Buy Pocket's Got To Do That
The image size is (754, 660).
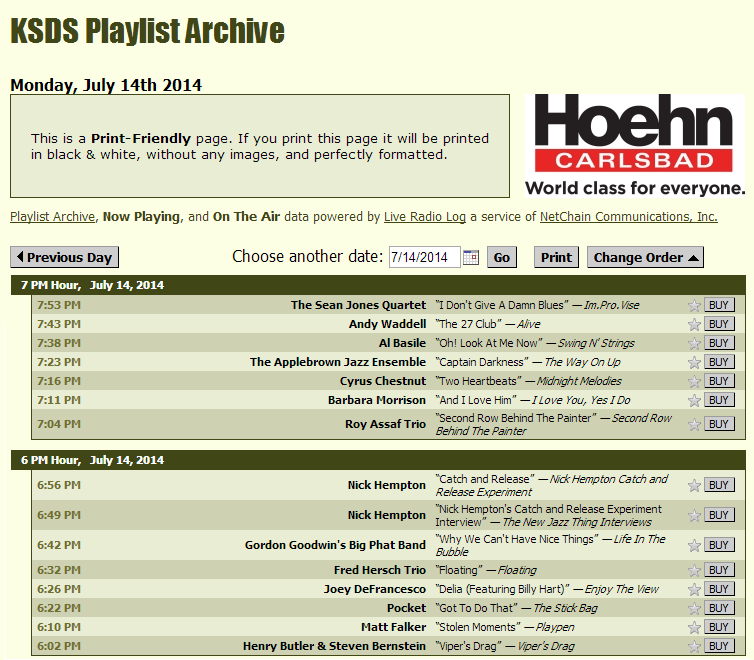point(719,608)
